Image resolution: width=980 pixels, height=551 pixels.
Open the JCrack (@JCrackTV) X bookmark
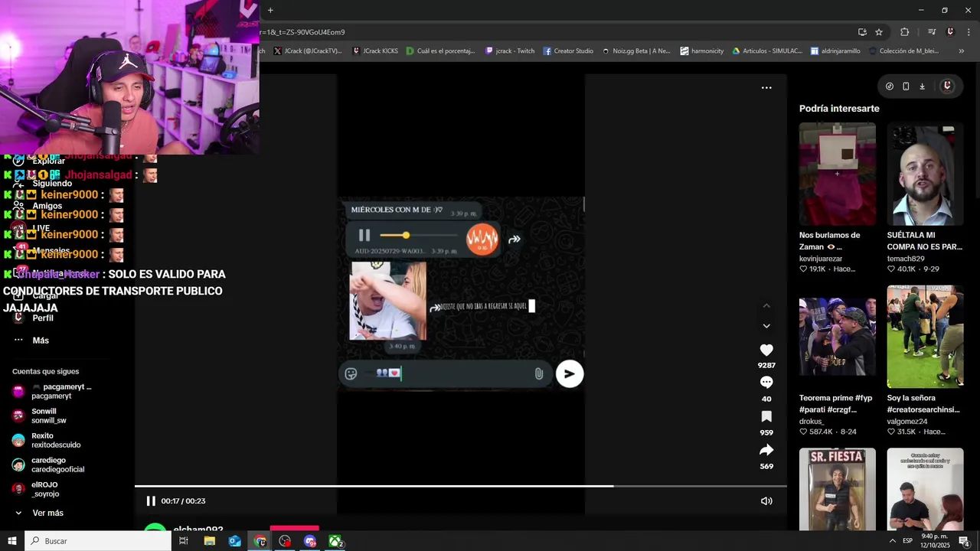308,51
